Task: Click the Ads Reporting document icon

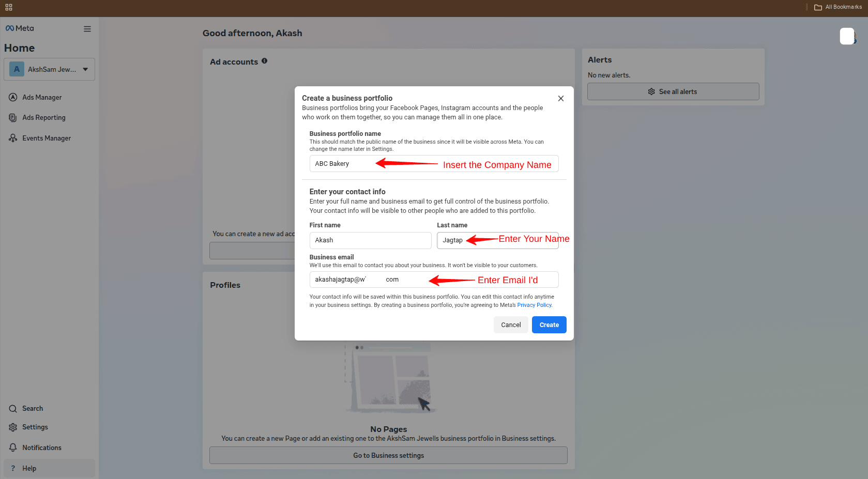Action: [13, 118]
